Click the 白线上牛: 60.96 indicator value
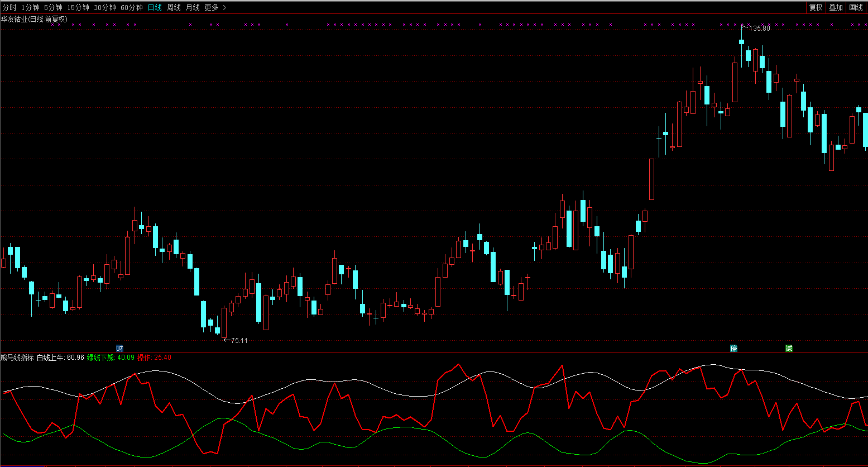Screen dimensions: 868x467 pos(60,358)
